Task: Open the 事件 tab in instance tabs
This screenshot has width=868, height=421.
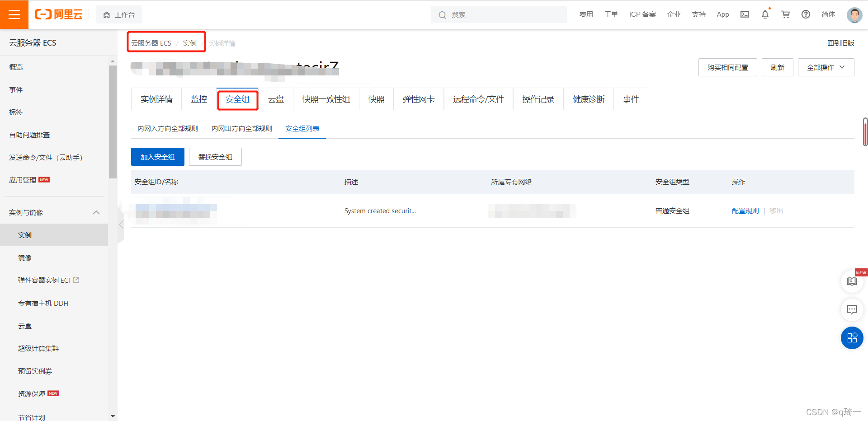Action: (x=631, y=99)
